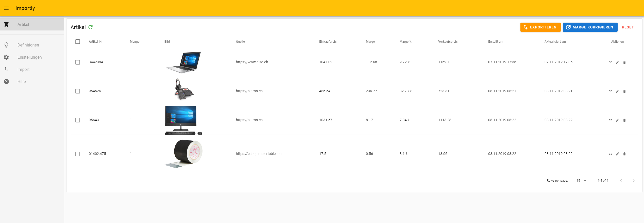Open the hamburger navigation menu
The width and height of the screenshot is (644, 223).
[x=6, y=8]
